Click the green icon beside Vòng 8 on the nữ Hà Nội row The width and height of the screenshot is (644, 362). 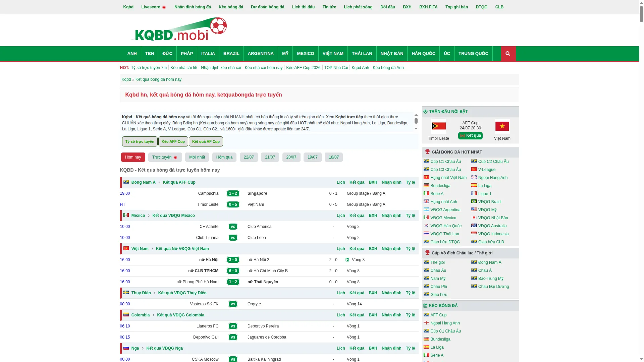tap(347, 260)
